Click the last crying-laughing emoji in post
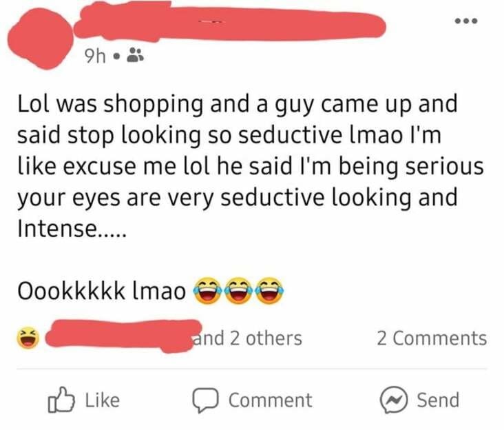 pyautogui.click(x=269, y=291)
